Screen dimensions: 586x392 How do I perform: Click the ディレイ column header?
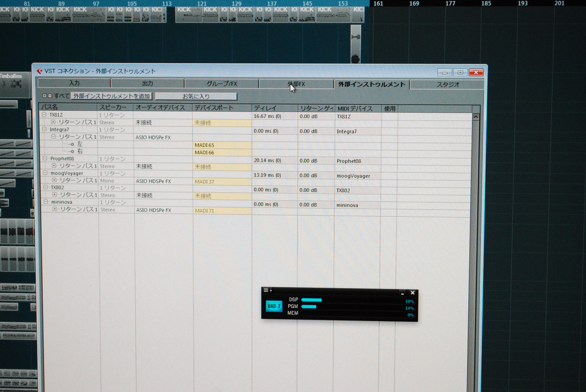click(x=275, y=108)
